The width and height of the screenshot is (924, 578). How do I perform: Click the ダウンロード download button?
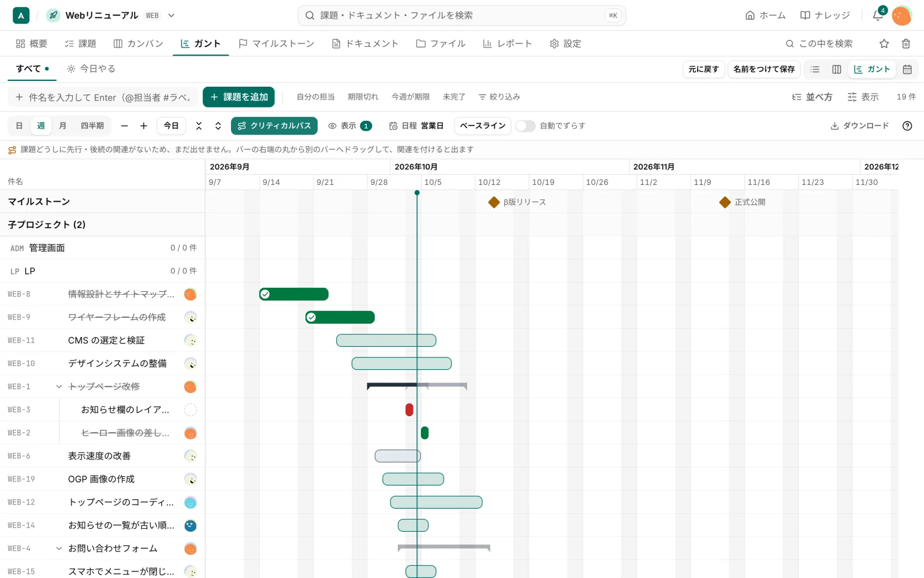tap(859, 126)
